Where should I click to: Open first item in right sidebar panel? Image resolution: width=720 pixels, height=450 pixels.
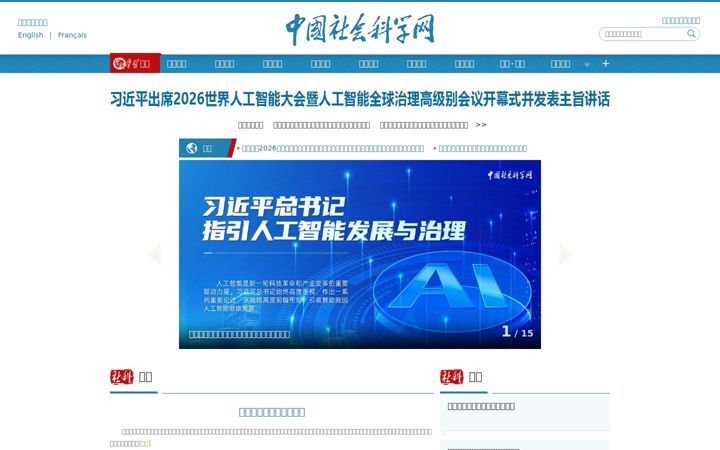[x=481, y=406]
